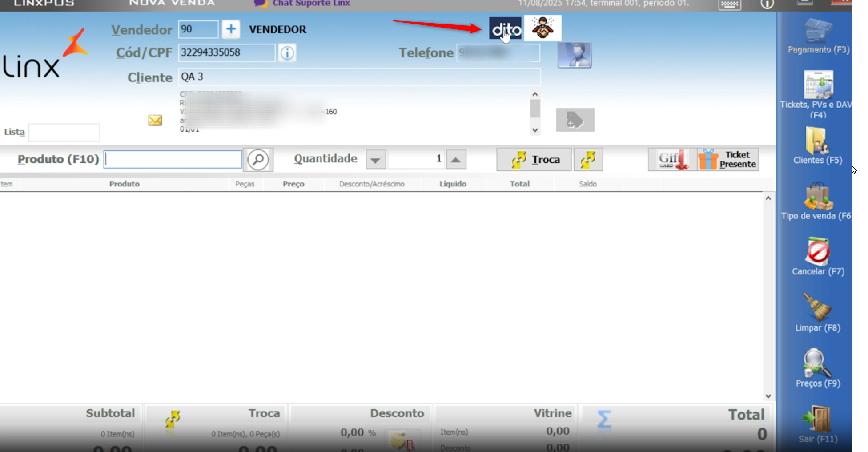
Task: Click the Cód/CPF input field
Action: [227, 52]
